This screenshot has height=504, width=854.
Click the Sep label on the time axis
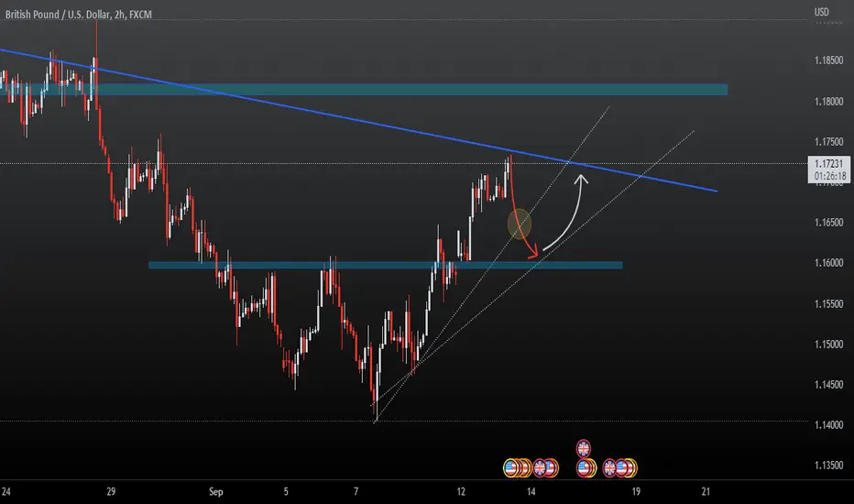pyautogui.click(x=216, y=491)
